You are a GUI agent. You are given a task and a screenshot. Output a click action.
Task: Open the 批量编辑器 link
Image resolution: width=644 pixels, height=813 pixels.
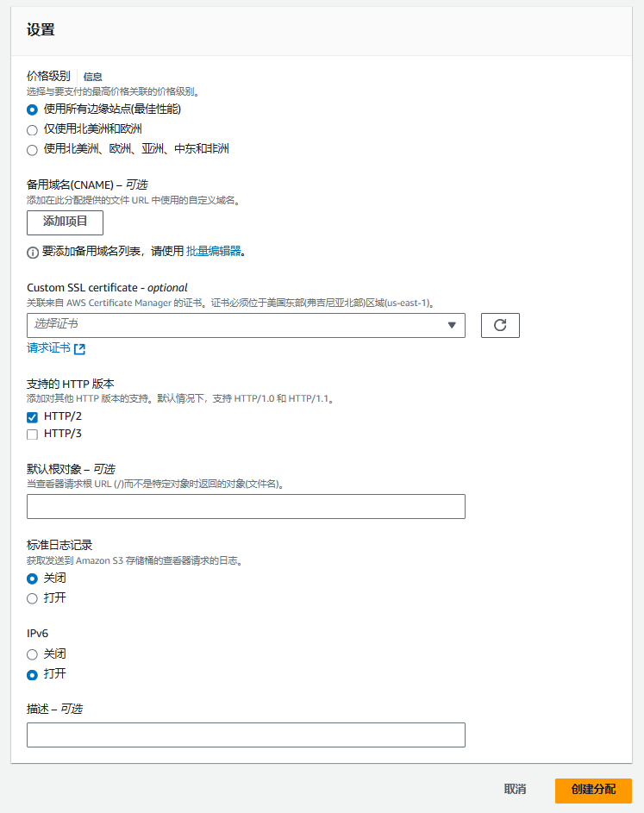tap(214, 252)
